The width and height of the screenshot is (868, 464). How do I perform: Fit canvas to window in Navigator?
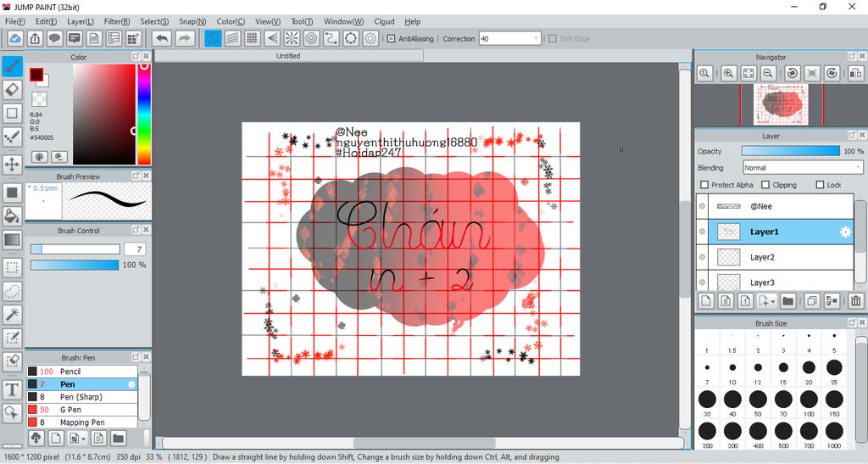pyautogui.click(x=748, y=73)
